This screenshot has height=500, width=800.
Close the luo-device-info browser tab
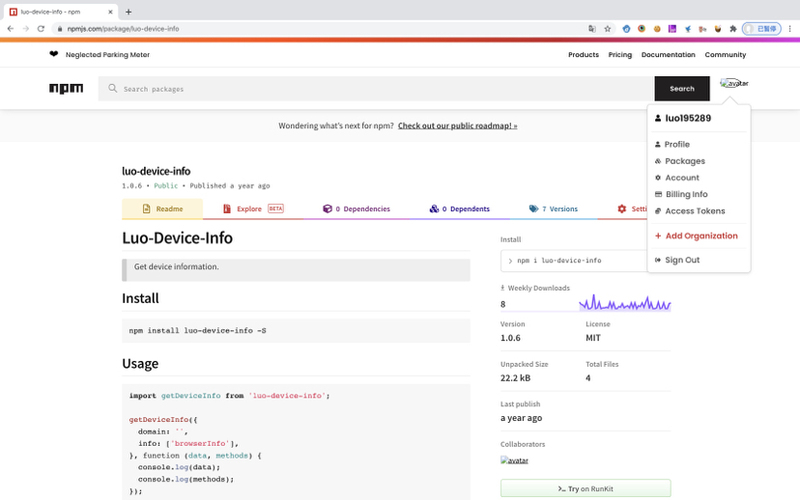(110, 12)
